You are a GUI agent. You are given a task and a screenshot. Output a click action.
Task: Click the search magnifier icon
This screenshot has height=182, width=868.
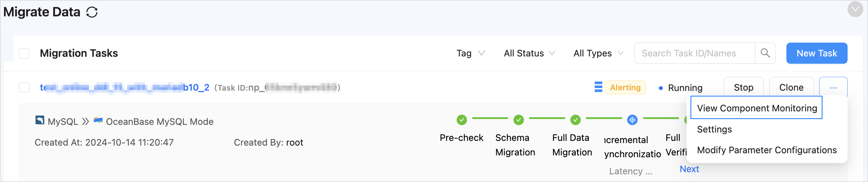pos(765,53)
